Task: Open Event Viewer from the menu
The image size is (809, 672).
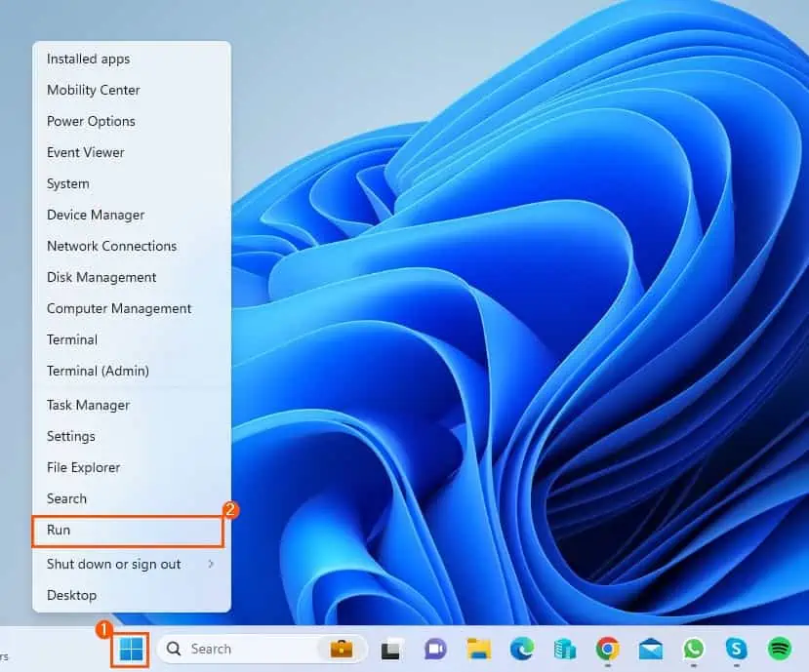Action: point(85,152)
